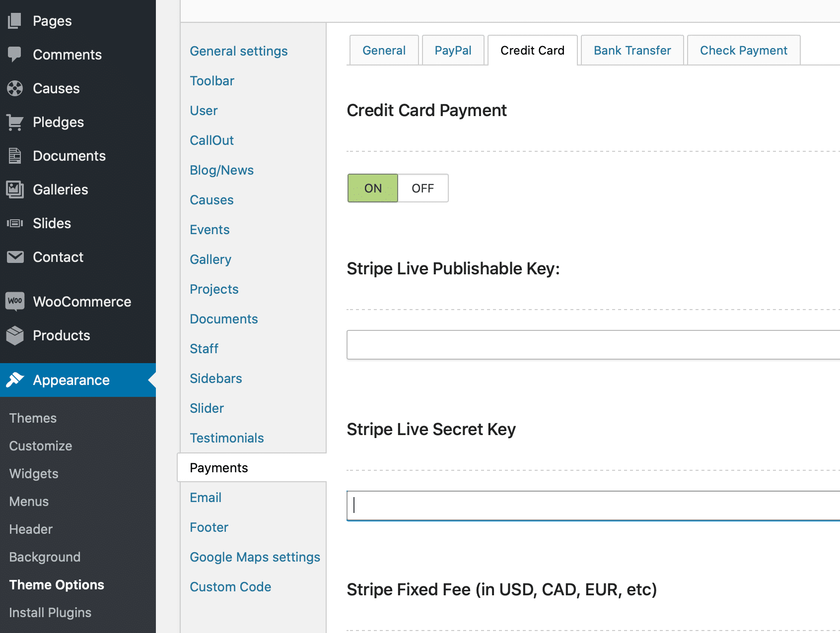The width and height of the screenshot is (840, 633).
Task: Click inside the Stripe Live Secret Key field
Action: tap(546, 506)
